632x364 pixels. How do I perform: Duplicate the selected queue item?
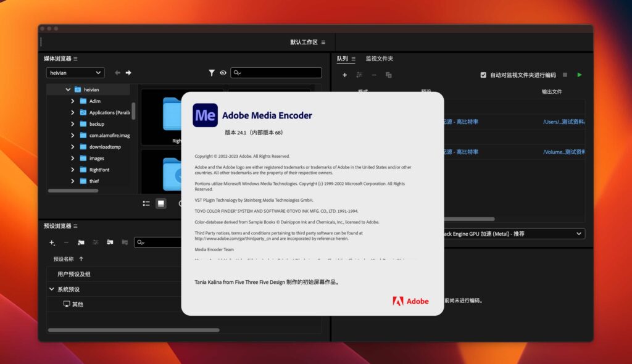pos(389,75)
